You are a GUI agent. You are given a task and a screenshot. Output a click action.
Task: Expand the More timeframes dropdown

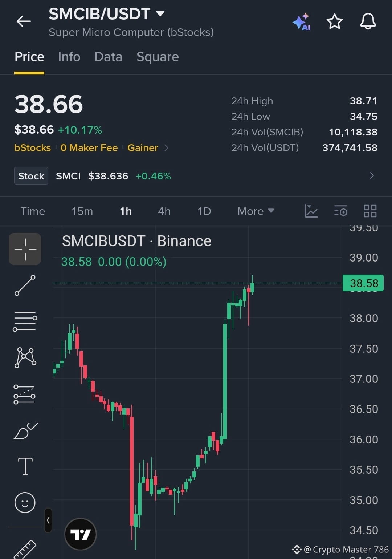pos(256,211)
